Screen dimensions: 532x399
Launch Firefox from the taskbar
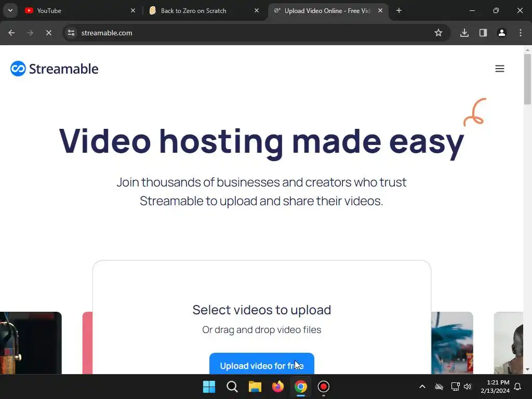(x=278, y=387)
